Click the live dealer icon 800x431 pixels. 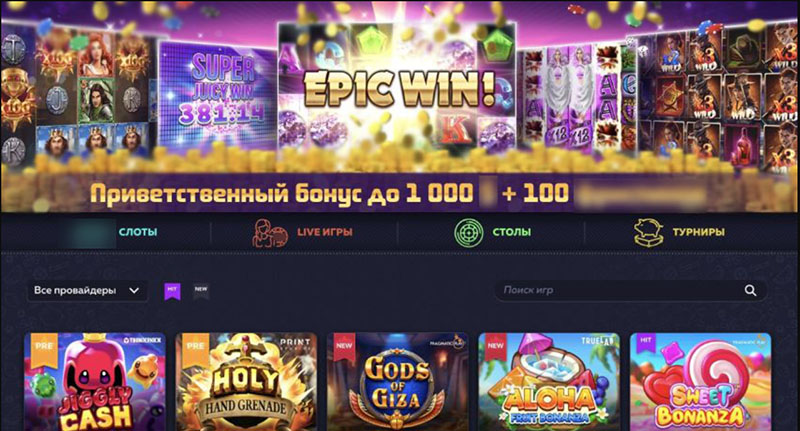(270, 233)
